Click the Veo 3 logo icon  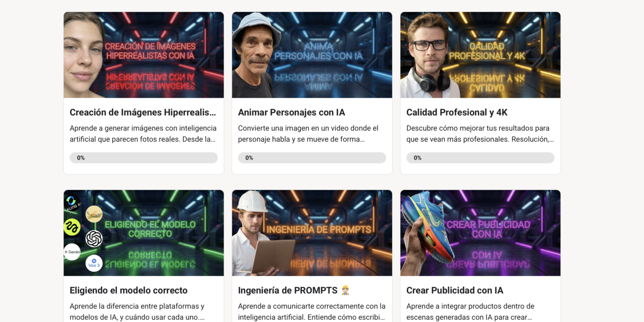pyautogui.click(x=94, y=263)
